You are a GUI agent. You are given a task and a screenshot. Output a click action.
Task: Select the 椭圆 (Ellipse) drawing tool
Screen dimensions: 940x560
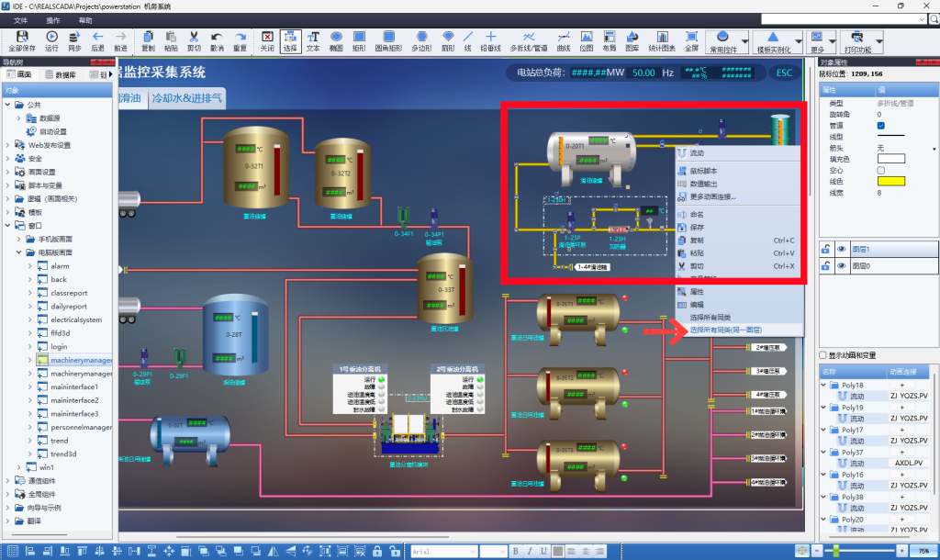[336, 39]
